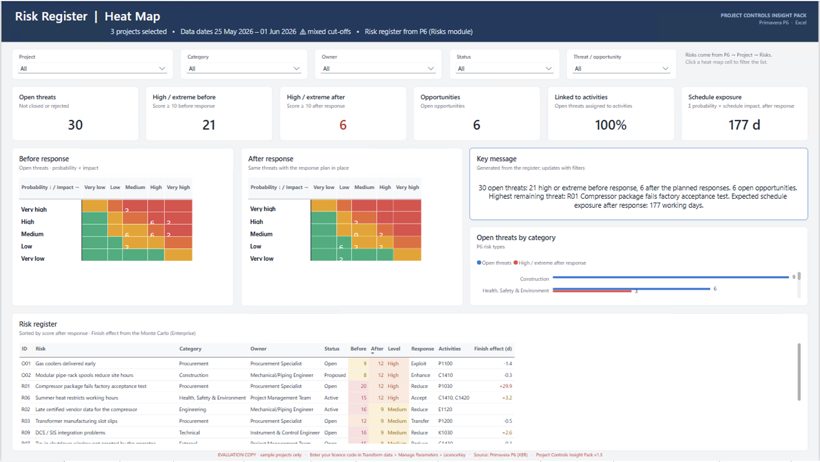Viewport: 820px width, 462px height.
Task: Click the Proposed status cell in O02 row
Action: (x=335, y=375)
